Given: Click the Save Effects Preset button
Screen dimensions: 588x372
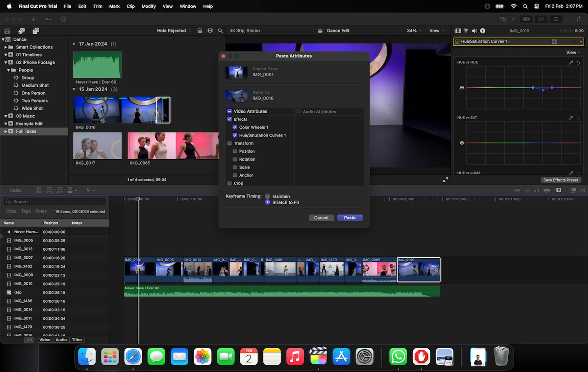Looking at the screenshot, I should [561, 180].
